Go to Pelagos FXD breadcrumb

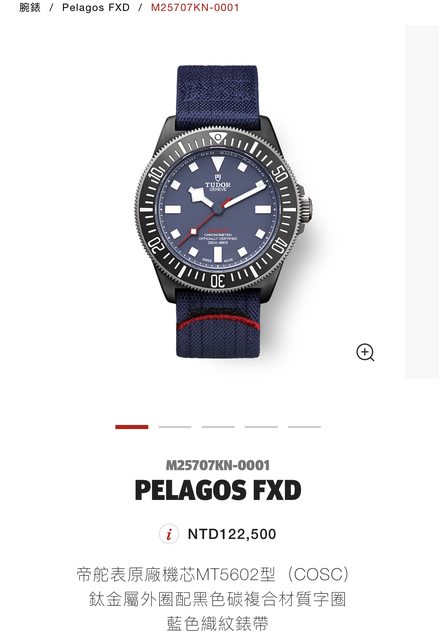pos(96,7)
